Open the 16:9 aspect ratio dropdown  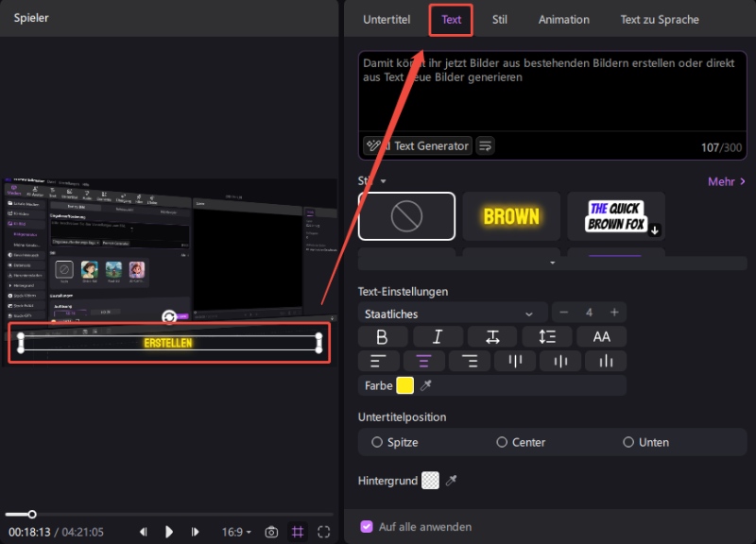[x=236, y=532]
